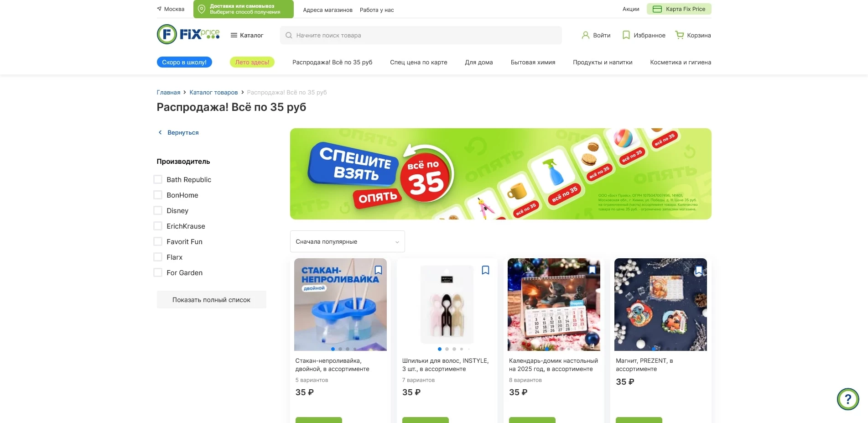Expand list with Показать полный список
Image resolution: width=868 pixels, height=423 pixels.
[212, 300]
